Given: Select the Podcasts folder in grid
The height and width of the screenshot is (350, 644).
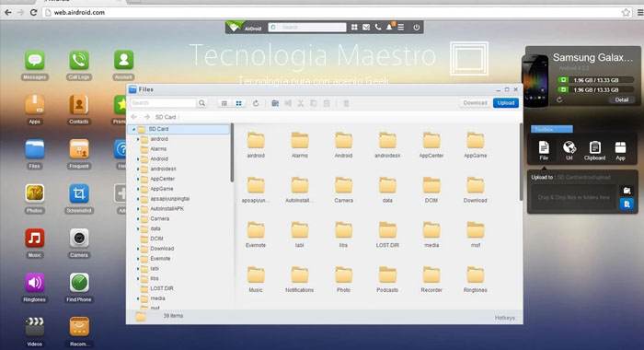Looking at the screenshot, I should [387, 280].
